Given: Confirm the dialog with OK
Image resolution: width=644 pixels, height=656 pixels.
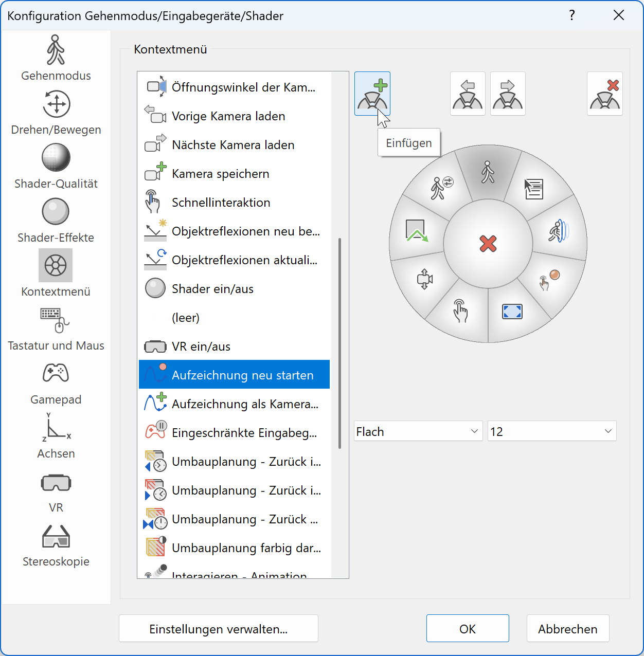Looking at the screenshot, I should coord(467,628).
